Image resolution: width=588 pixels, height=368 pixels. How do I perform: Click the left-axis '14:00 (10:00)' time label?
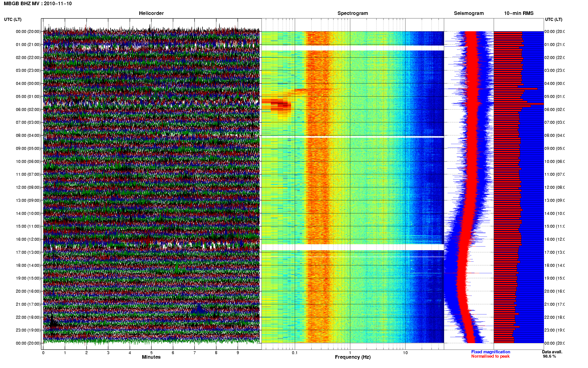pyautogui.click(x=28, y=213)
